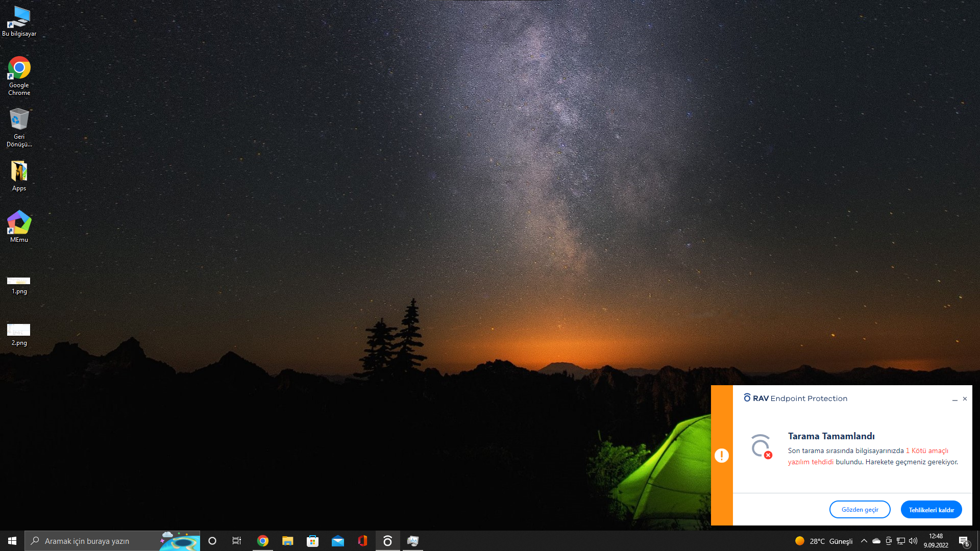Launch Office from the taskbar

(362, 541)
